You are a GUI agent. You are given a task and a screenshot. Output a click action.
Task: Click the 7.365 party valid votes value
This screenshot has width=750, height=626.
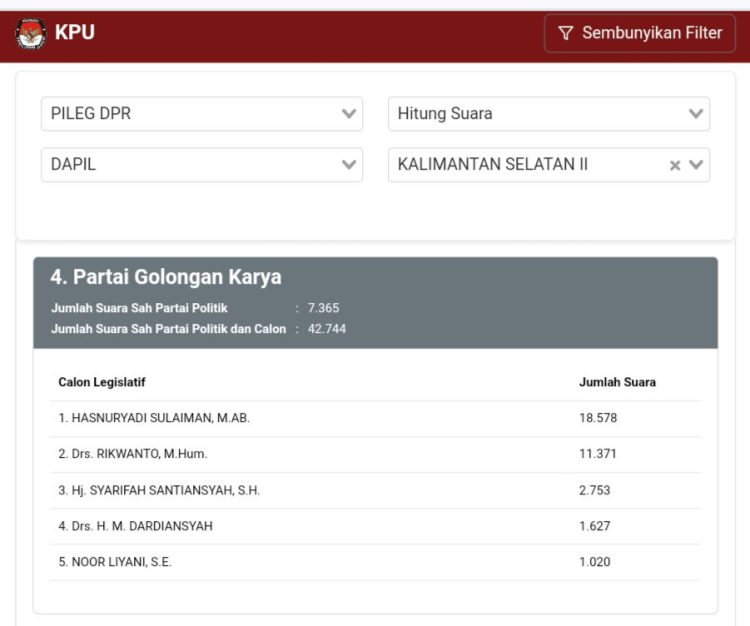click(x=323, y=308)
